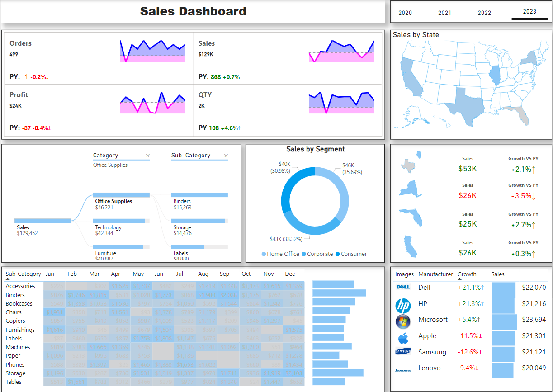The width and height of the screenshot is (553, 392).
Task: Remove the Category level with its X
Action: pyautogui.click(x=147, y=156)
